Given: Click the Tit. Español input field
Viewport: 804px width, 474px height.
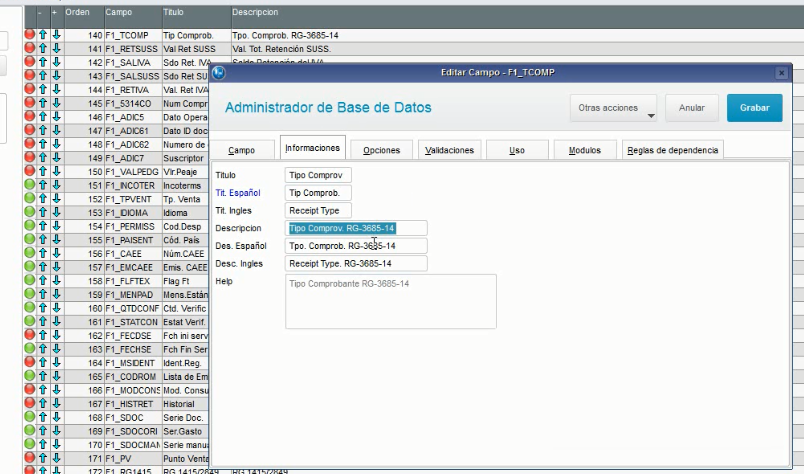Looking at the screenshot, I should tap(318, 193).
